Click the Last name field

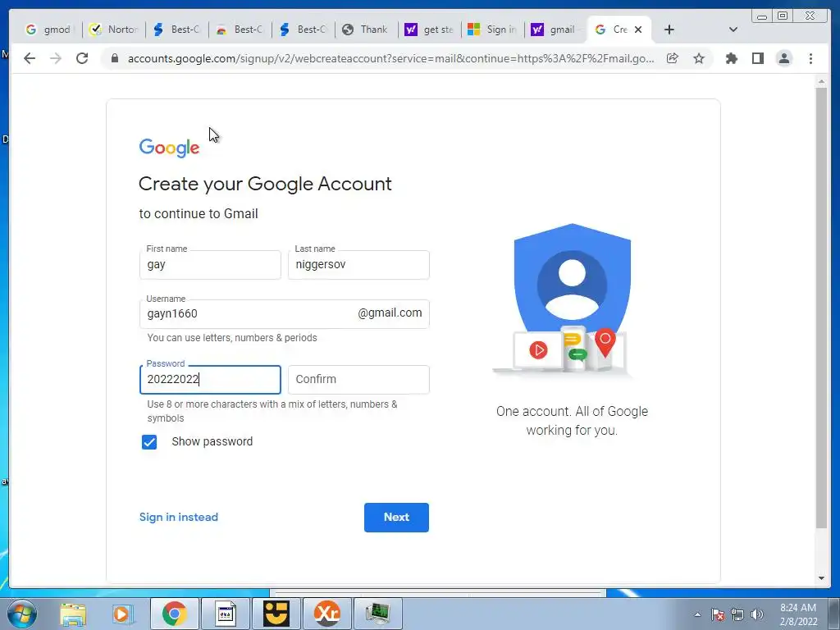coord(358,265)
